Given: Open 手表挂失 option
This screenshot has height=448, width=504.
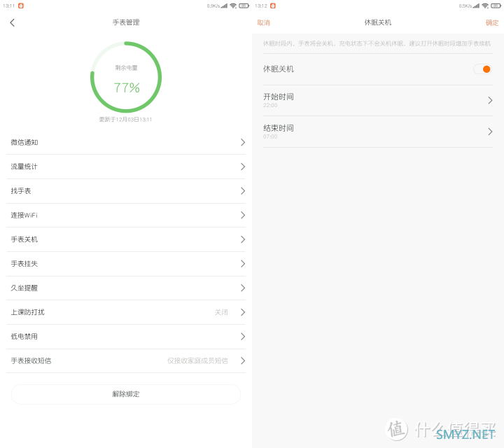Looking at the screenshot, I should click(x=126, y=263).
